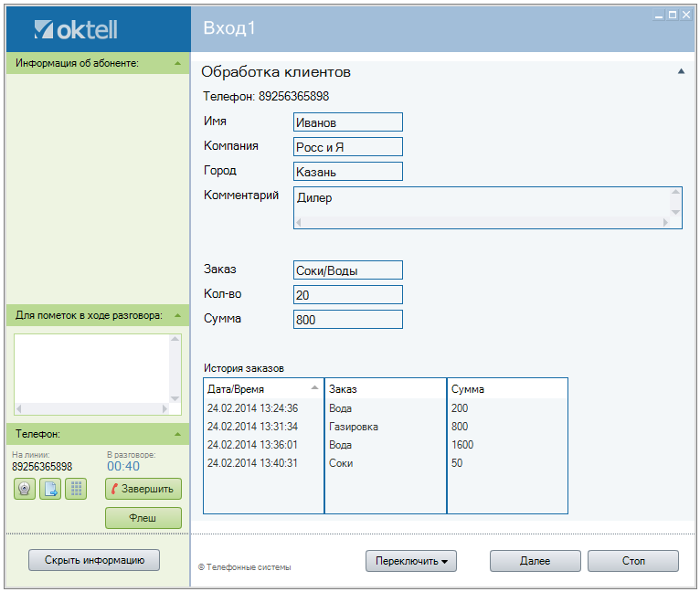The width and height of the screenshot is (700, 592).
Task: Open the Переключить dropdown
Action: point(410,561)
